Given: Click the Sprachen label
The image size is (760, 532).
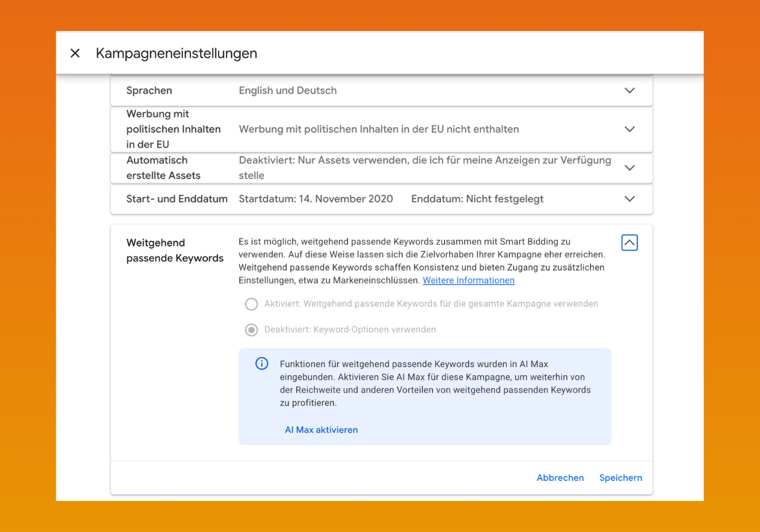Looking at the screenshot, I should click(149, 91).
